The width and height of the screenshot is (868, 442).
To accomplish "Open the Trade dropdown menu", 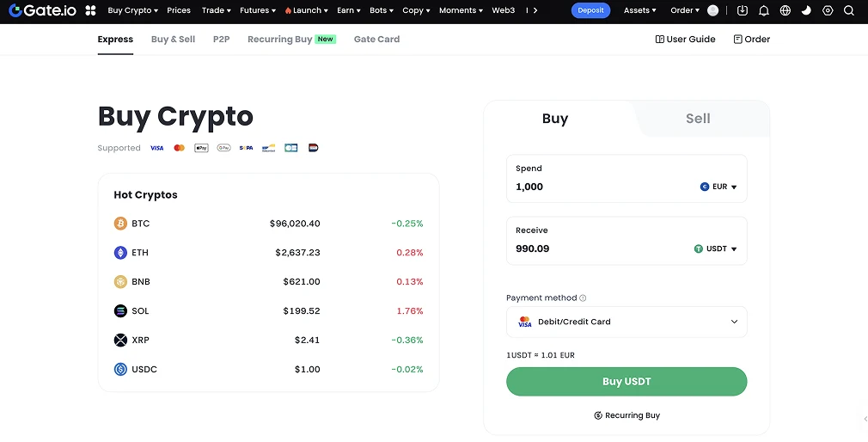I will (x=217, y=10).
